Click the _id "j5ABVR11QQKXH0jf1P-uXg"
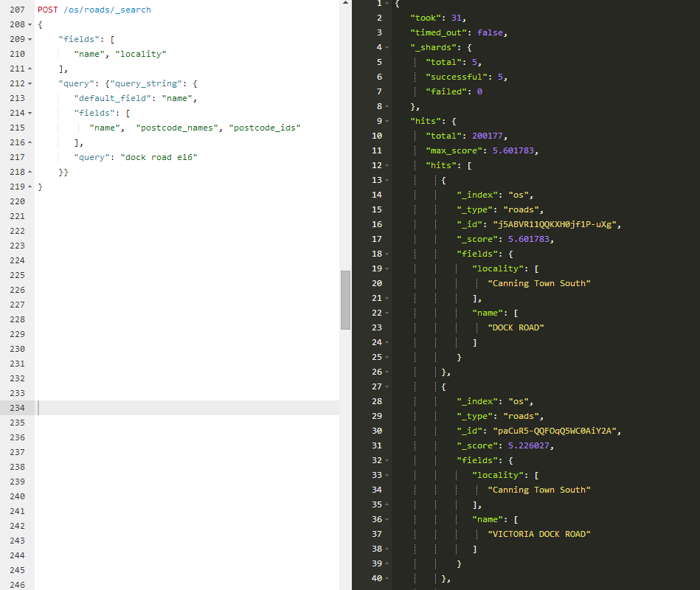Viewport: 700px width, 590px height. click(x=555, y=224)
